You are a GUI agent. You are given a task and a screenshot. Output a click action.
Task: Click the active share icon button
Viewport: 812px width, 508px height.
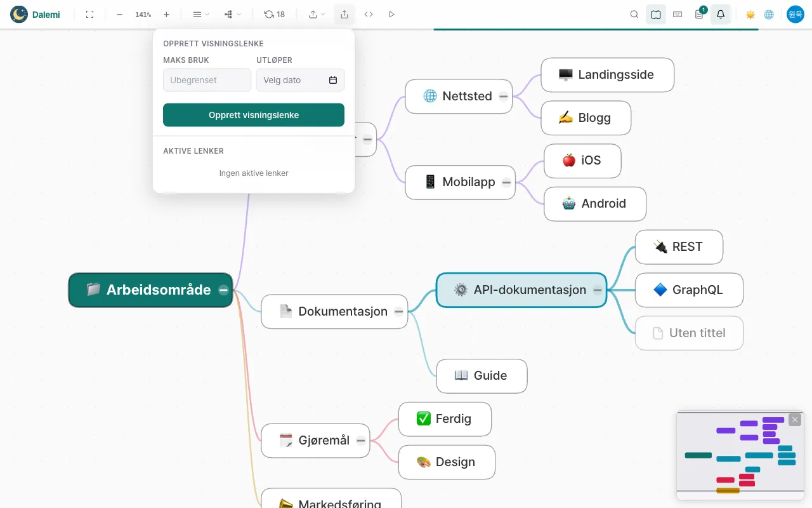(x=344, y=14)
